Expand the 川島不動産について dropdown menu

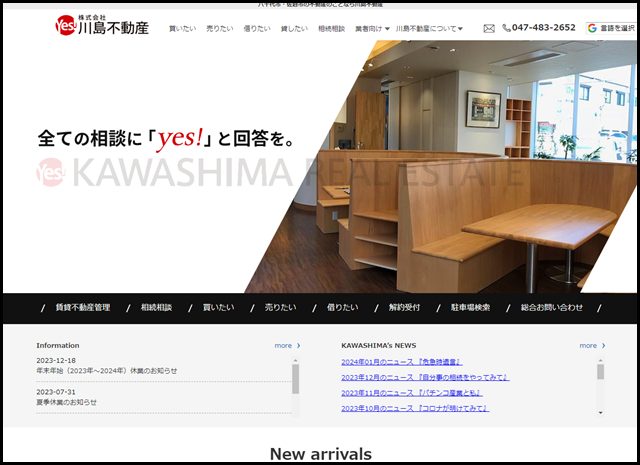(429, 29)
